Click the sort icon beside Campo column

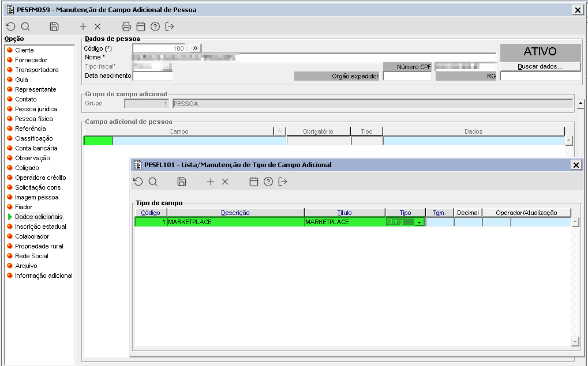point(280,131)
